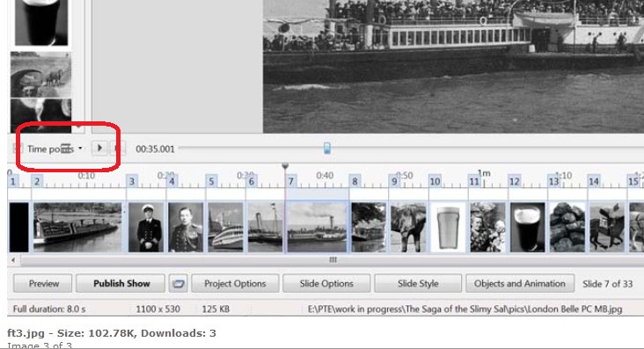Select the ship with masts slide 6 thumbnail
The image size is (644, 349).
click(266, 227)
